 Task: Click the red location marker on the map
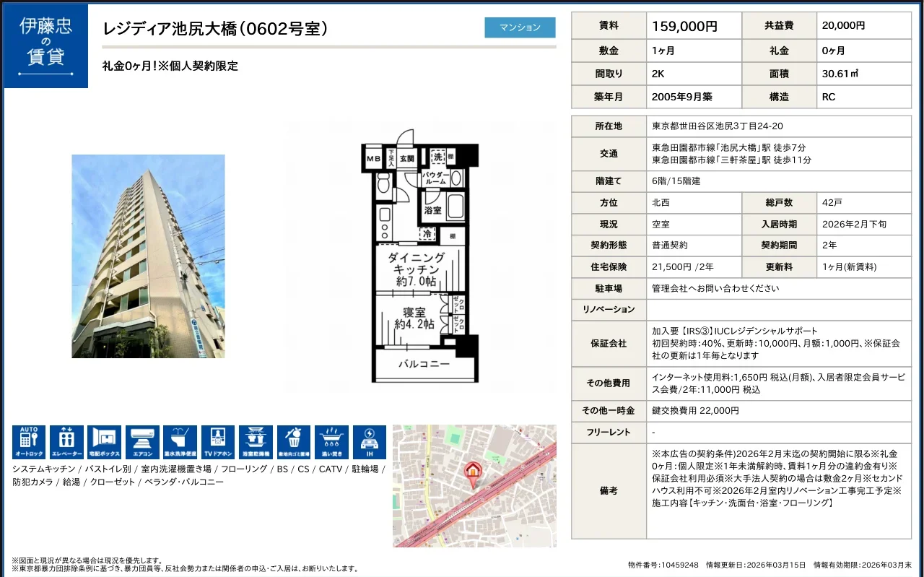[x=473, y=471]
